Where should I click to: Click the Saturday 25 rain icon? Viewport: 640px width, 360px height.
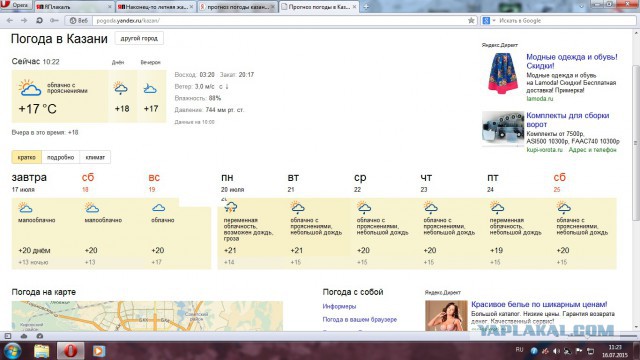point(564,207)
